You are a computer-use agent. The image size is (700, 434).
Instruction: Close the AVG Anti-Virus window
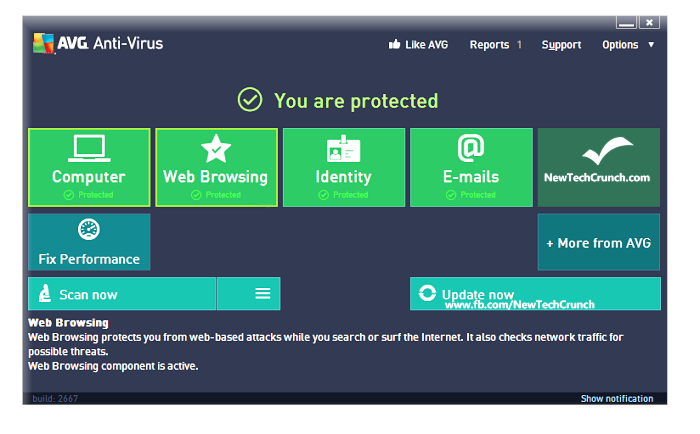649,22
